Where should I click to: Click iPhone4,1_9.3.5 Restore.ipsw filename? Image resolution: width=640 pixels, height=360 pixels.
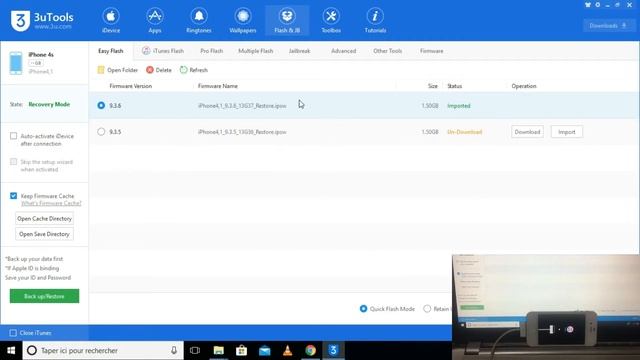[x=242, y=132]
